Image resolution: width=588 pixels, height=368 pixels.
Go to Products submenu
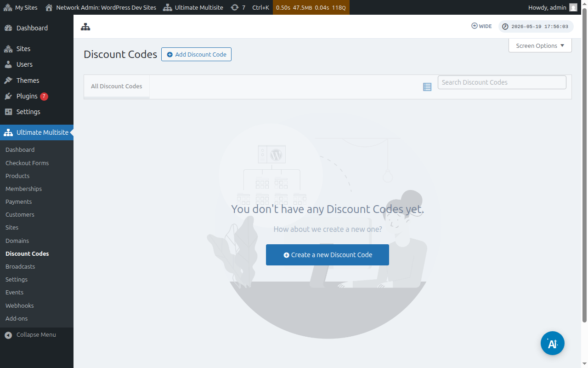coord(17,176)
